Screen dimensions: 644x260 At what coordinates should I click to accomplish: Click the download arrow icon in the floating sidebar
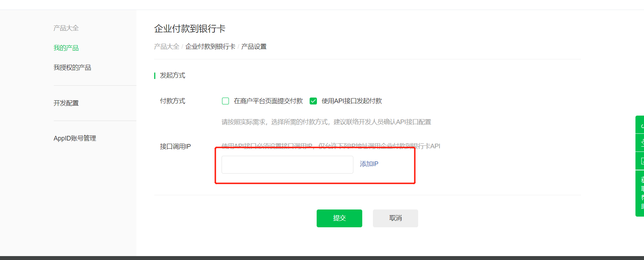click(640, 143)
